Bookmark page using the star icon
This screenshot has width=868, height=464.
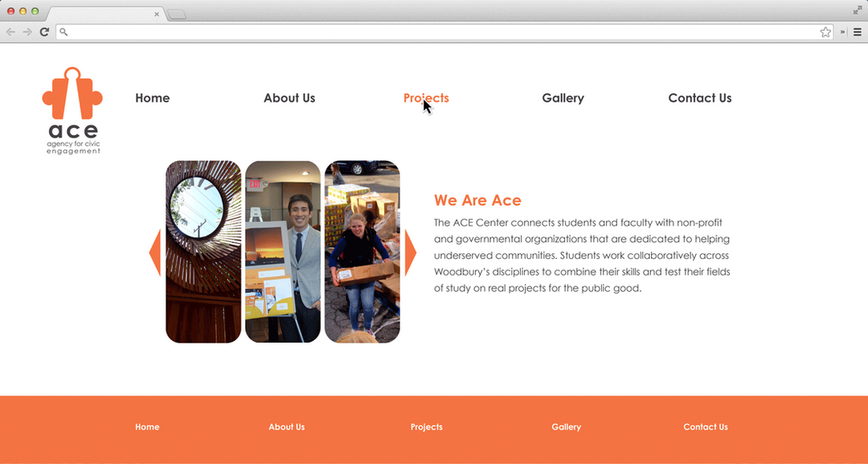pyautogui.click(x=825, y=32)
